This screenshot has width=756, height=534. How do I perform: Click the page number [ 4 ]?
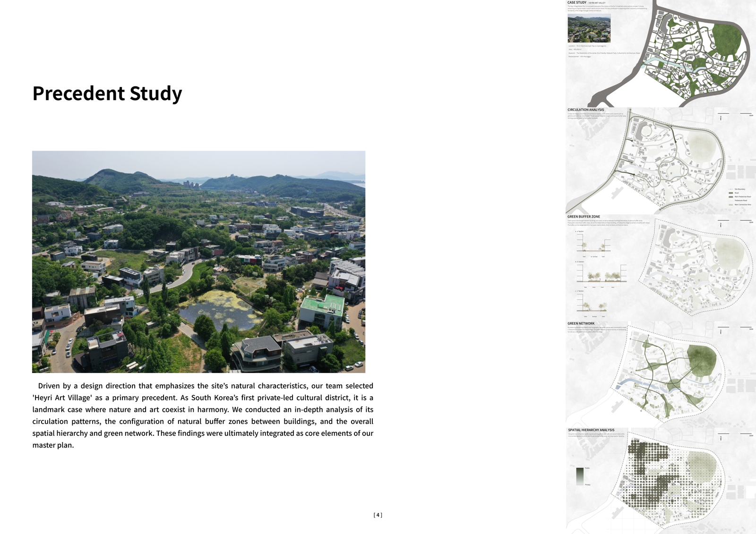[378, 515]
